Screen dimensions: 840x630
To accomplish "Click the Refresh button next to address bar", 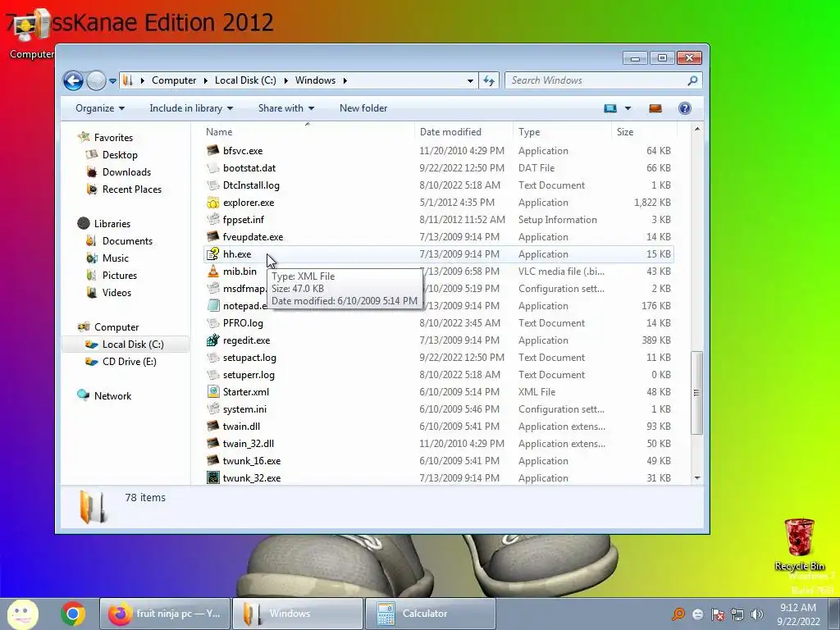I will (489, 80).
